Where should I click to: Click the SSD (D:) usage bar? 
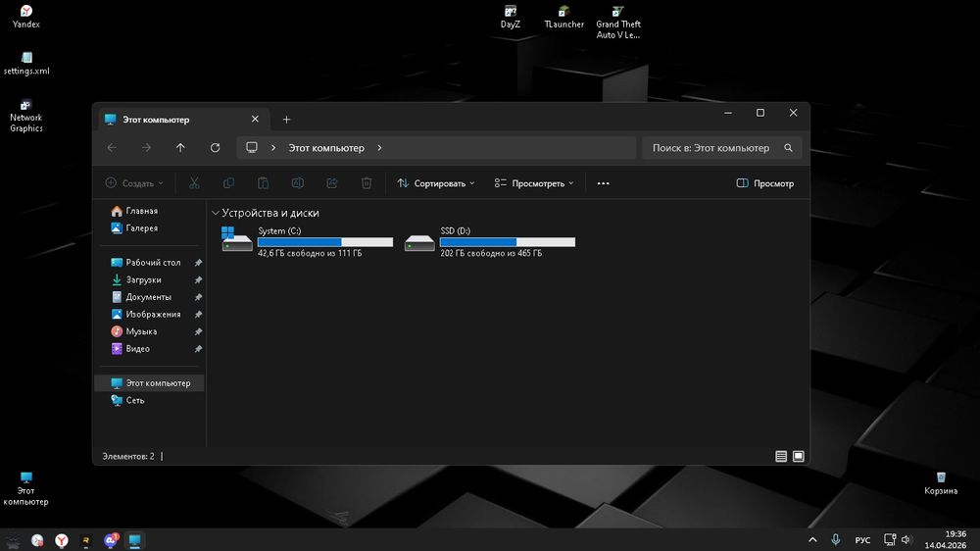click(508, 242)
